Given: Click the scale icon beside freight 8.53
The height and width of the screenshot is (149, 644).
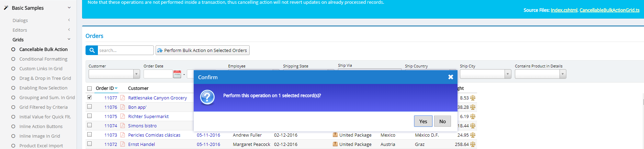Looking at the screenshot, I should click(473, 98).
